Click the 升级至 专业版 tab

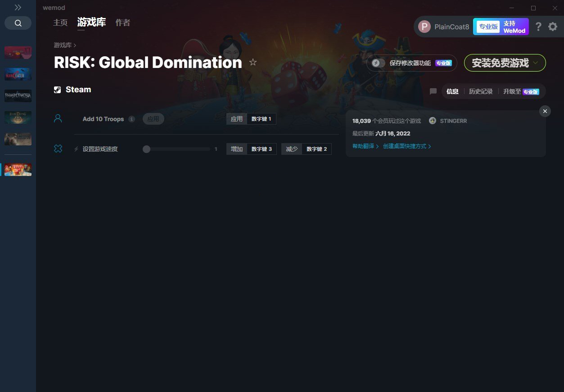tap(521, 91)
